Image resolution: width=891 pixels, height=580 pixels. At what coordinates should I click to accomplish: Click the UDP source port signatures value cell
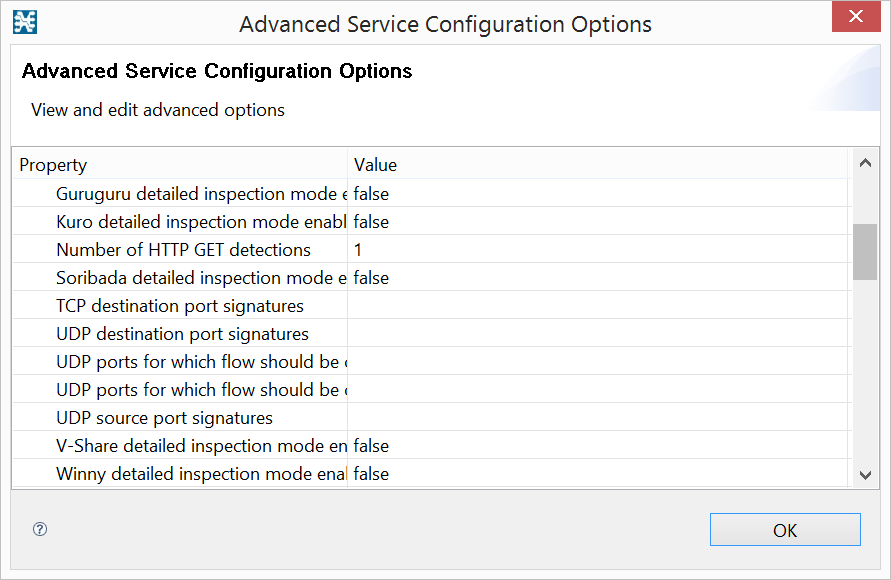(x=598, y=418)
